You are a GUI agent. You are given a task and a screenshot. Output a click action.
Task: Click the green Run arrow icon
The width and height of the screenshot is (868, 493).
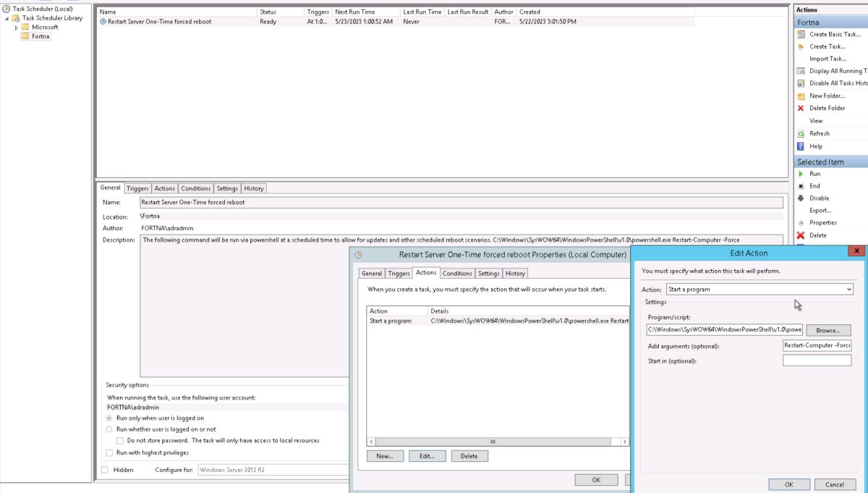click(801, 174)
